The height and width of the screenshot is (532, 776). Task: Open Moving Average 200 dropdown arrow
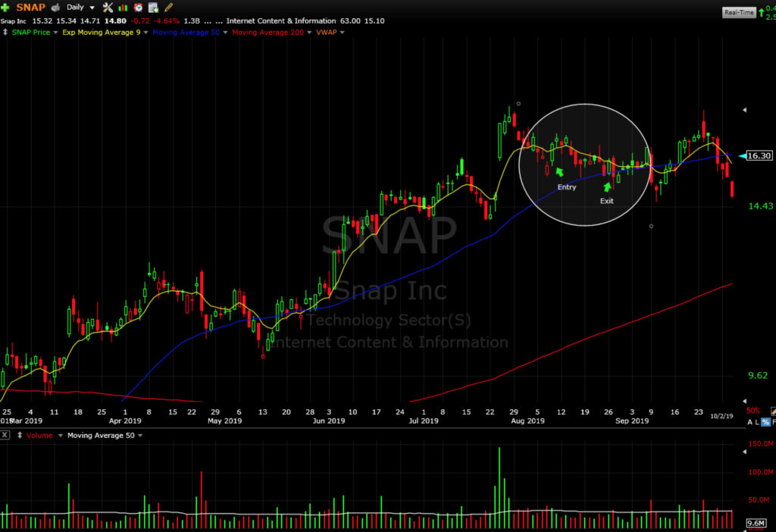pos(309,32)
